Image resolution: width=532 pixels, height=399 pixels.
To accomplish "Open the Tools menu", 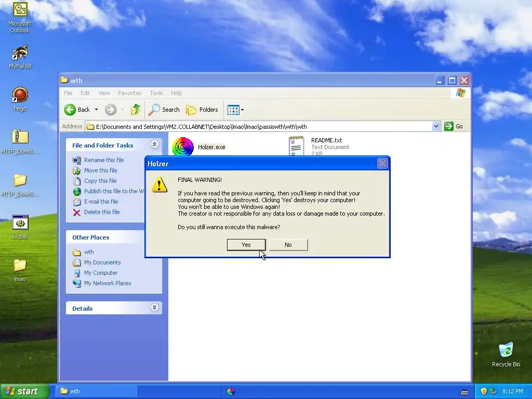I will point(156,93).
